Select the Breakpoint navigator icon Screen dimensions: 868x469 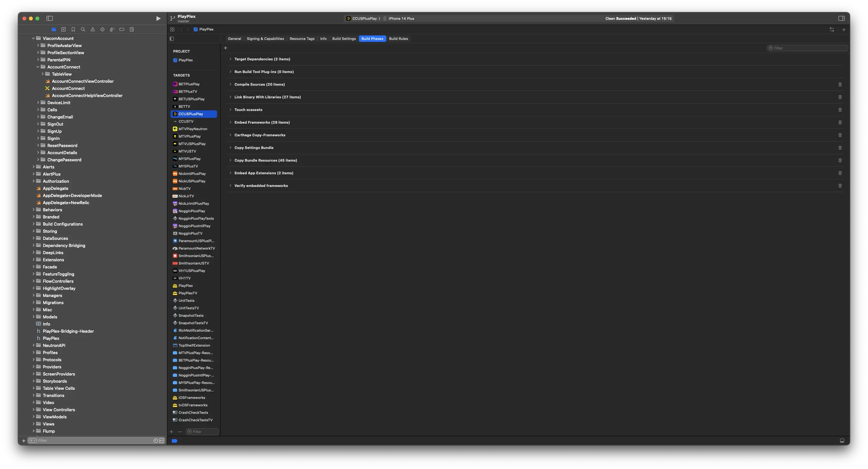click(x=122, y=29)
